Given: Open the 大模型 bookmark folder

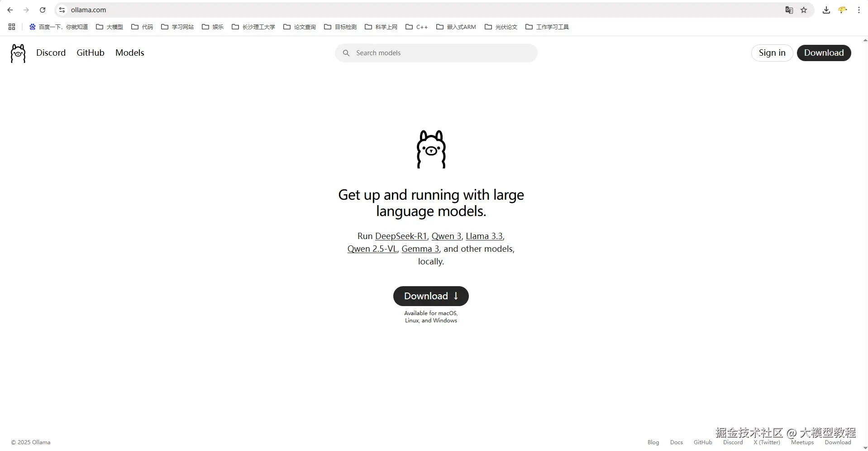Looking at the screenshot, I should 110,27.
